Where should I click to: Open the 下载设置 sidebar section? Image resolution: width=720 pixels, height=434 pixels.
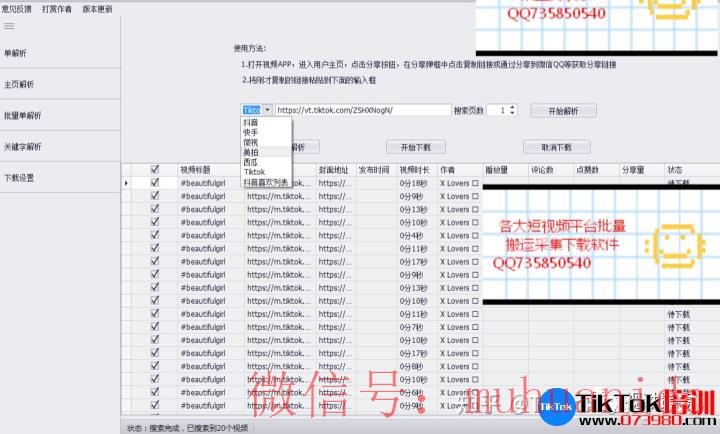[x=60, y=178]
